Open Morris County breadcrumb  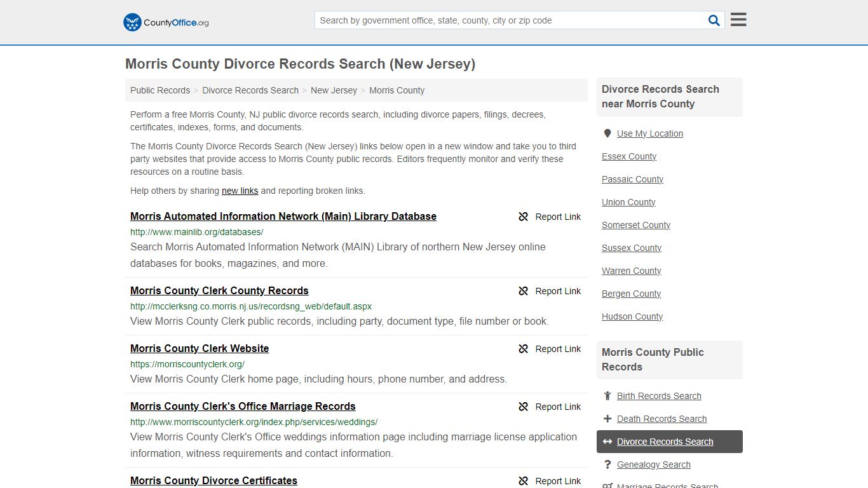point(397,90)
